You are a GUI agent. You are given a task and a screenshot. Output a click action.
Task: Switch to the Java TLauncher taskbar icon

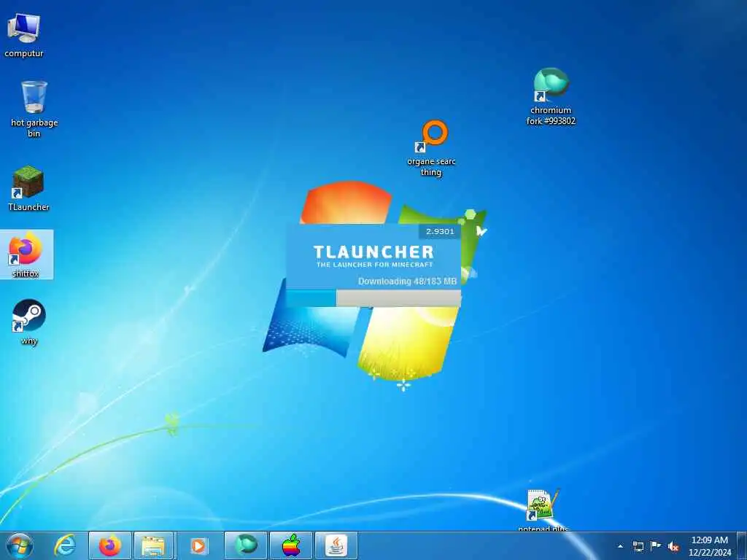[x=336, y=545]
